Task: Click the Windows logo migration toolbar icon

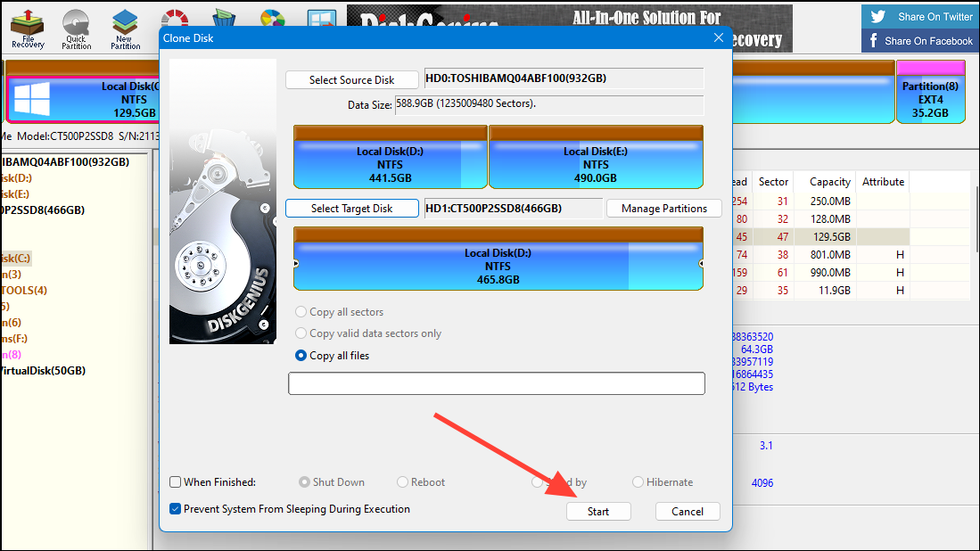Action: [x=322, y=18]
